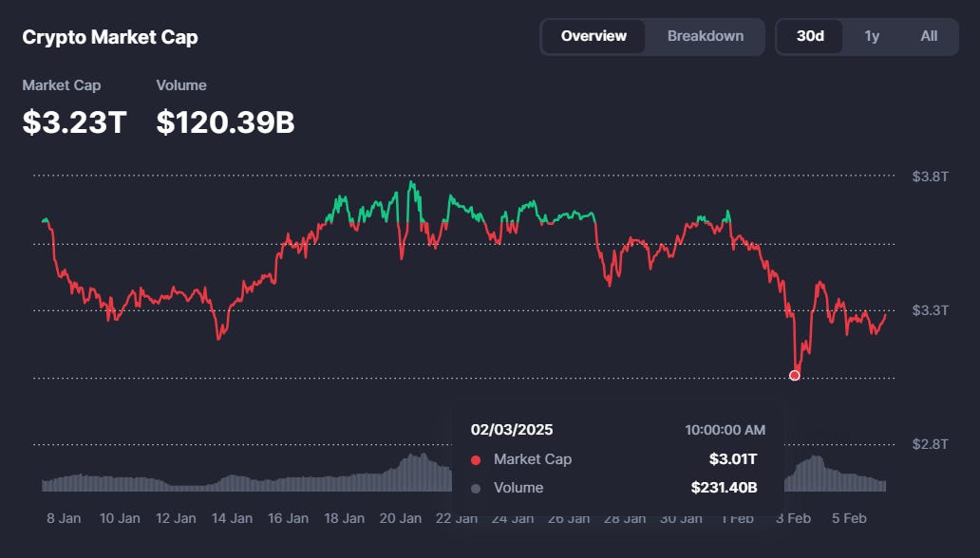Click the $3.8T axis label

pos(930,177)
